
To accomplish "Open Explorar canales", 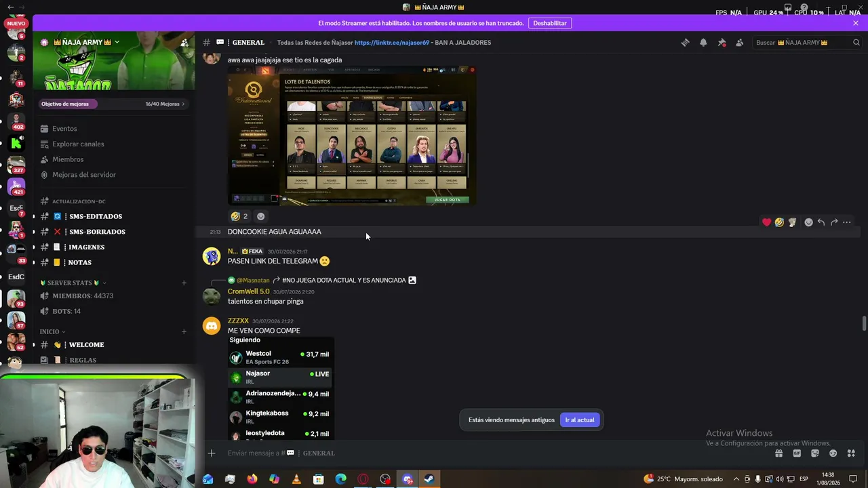I will click(x=114, y=144).
